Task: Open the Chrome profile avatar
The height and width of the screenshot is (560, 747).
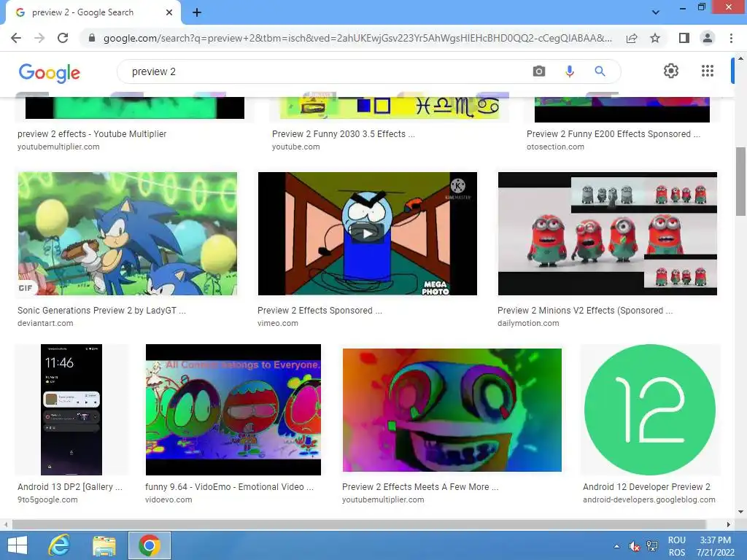Action: point(708,38)
